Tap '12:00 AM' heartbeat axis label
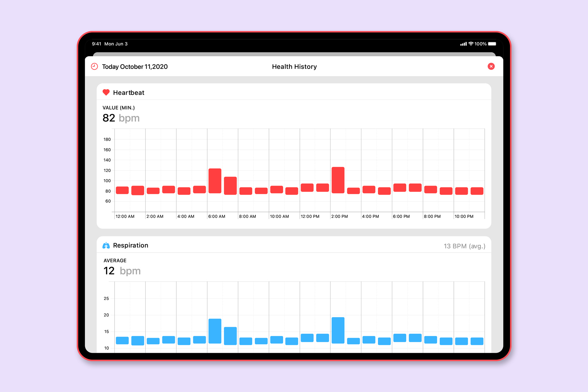Viewport: 588px width, 392px height. [x=125, y=217]
